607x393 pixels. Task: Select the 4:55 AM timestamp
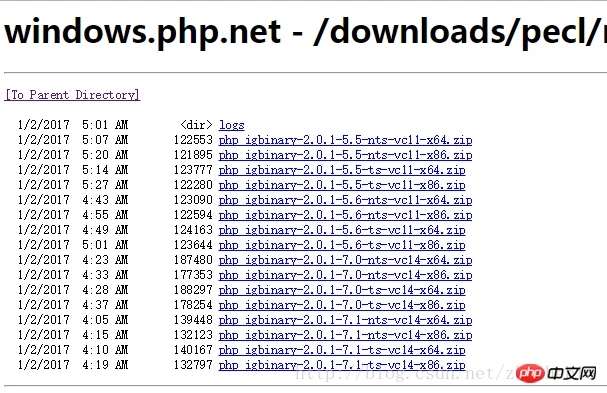point(105,215)
